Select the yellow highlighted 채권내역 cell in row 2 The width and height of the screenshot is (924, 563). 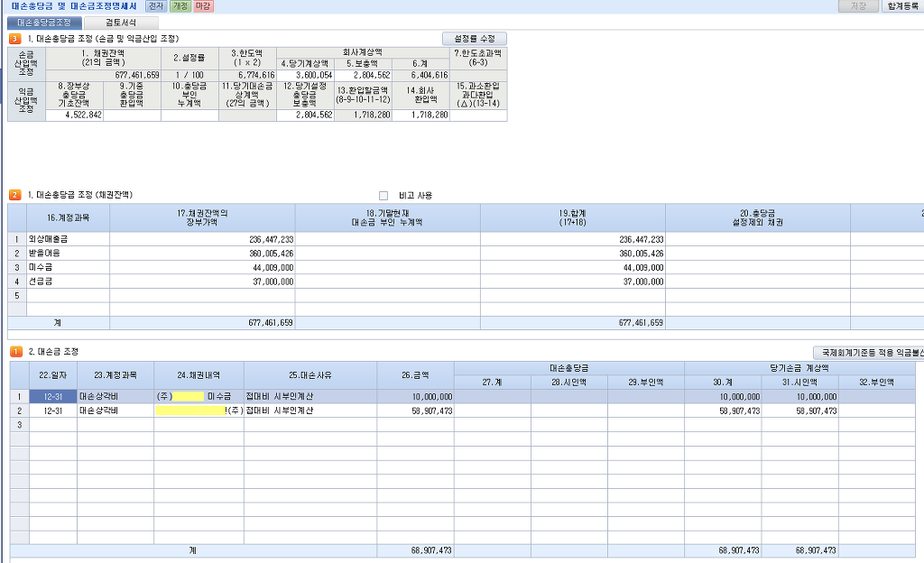click(x=191, y=410)
